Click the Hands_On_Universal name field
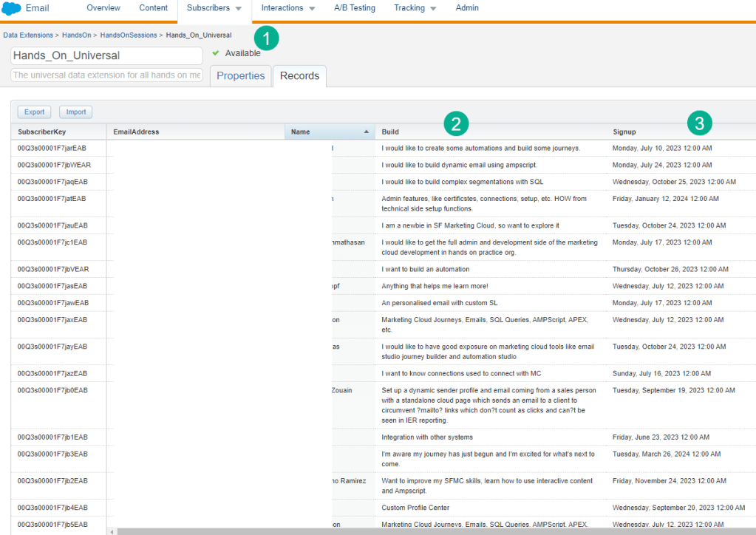756x535 pixels. coord(106,55)
